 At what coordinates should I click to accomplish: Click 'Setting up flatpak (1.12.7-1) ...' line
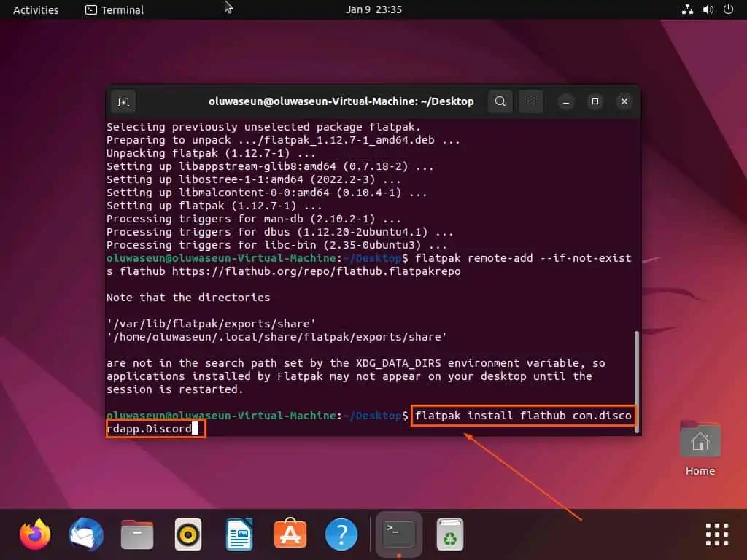[214, 206]
